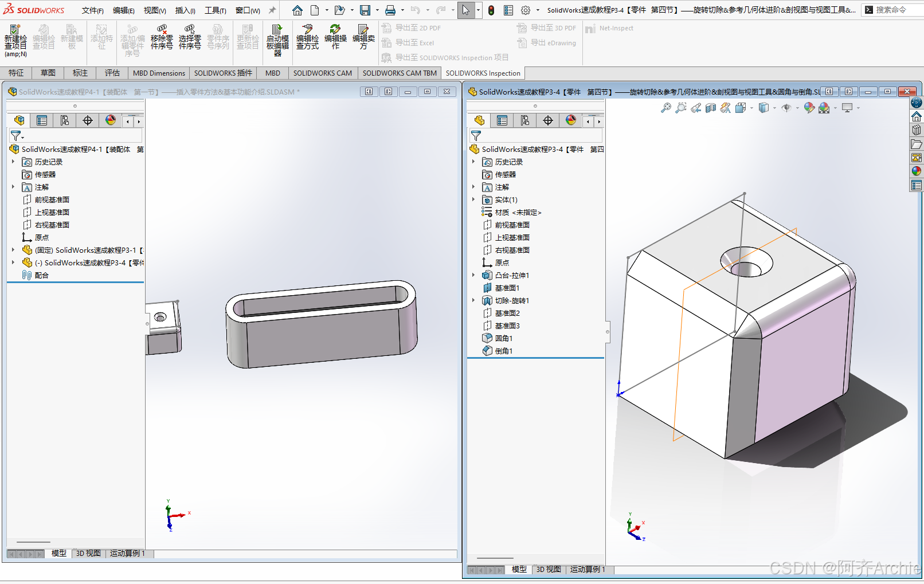
Task: Switch to the MBD Dimensions tab
Action: [159, 73]
